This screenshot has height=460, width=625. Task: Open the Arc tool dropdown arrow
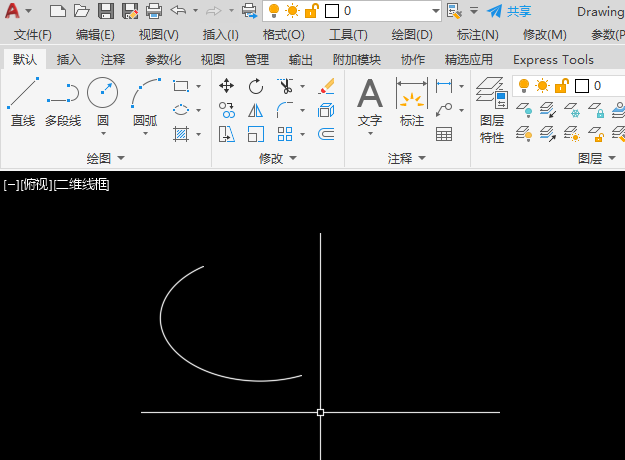[x=145, y=134]
